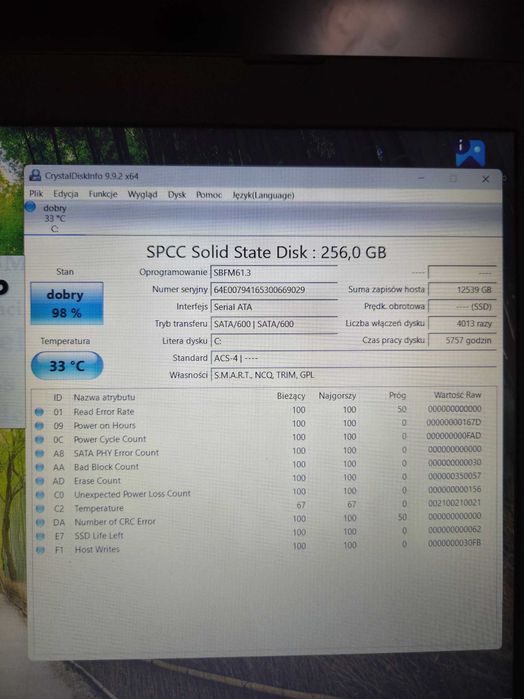524x699 pixels.
Task: Select the Read Error Rate attribute row
Action: (x=264, y=411)
